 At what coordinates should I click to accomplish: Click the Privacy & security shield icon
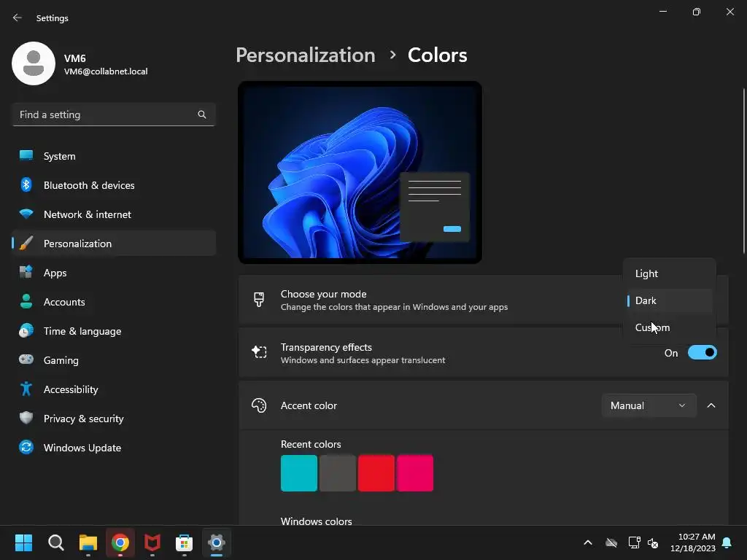[x=26, y=418]
